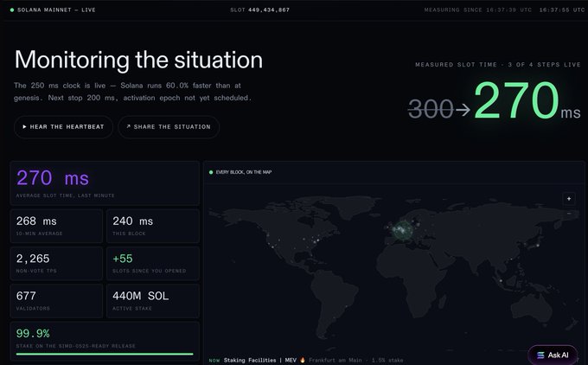The image size is (588, 365).
Task: Click the Now label in map footer
Action: pyautogui.click(x=214, y=361)
